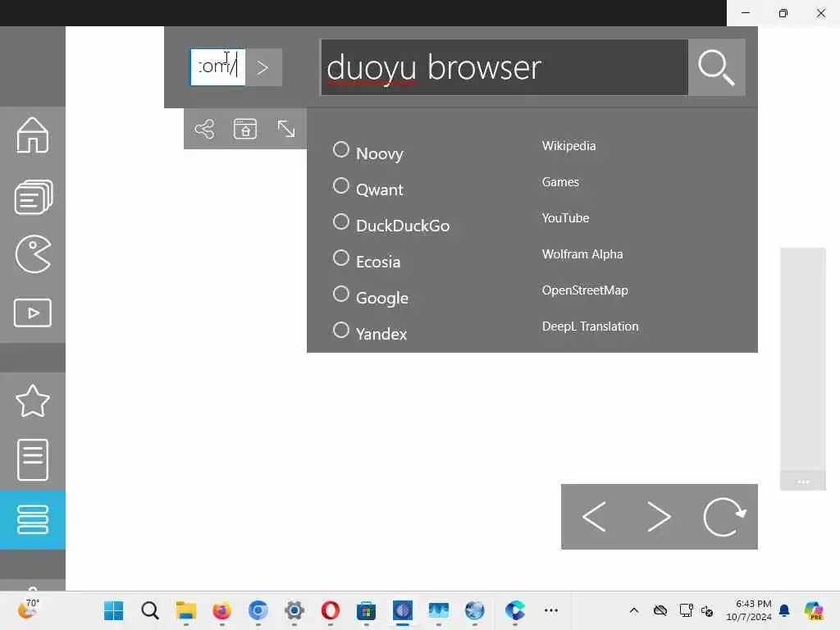Click the share icon
This screenshot has width=840, height=630.
tap(204, 129)
